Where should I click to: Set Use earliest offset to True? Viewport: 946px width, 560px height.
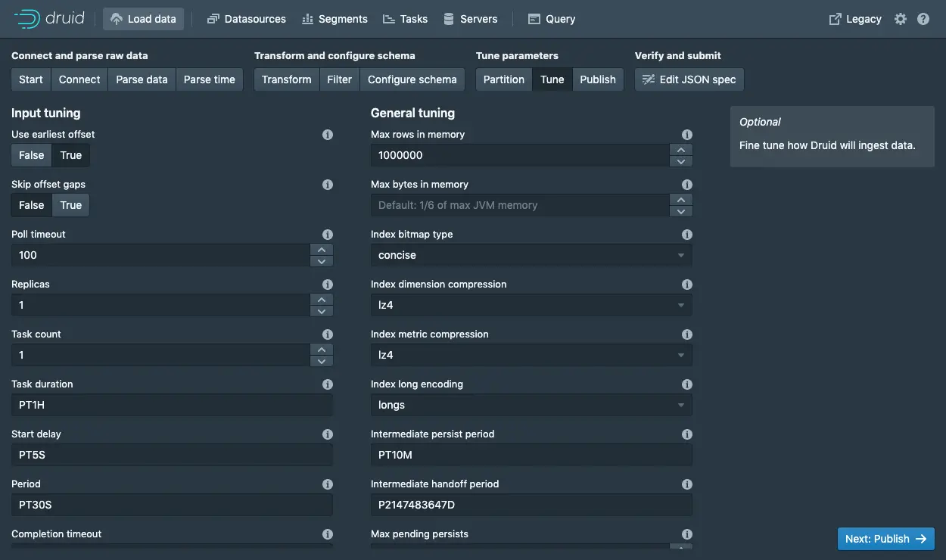(x=71, y=155)
